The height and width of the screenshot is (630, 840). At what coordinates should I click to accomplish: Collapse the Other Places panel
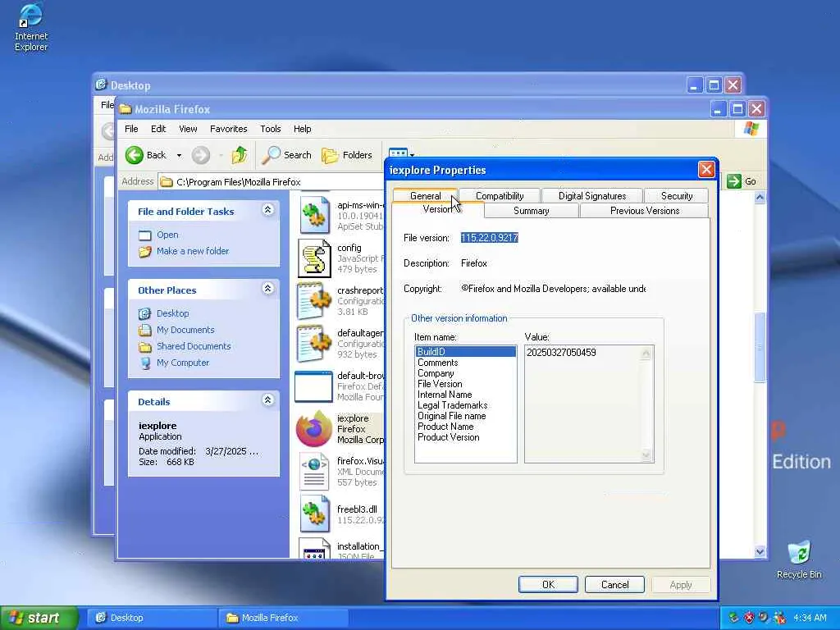pyautogui.click(x=268, y=289)
